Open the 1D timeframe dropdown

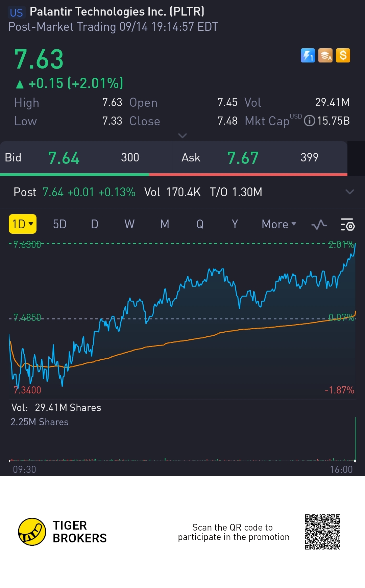[x=22, y=224]
